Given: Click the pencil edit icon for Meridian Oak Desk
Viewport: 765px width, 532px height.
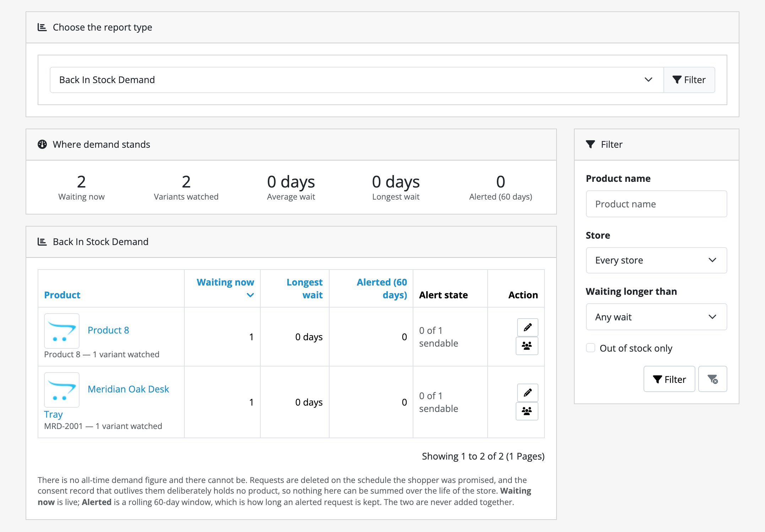Looking at the screenshot, I should click(527, 392).
